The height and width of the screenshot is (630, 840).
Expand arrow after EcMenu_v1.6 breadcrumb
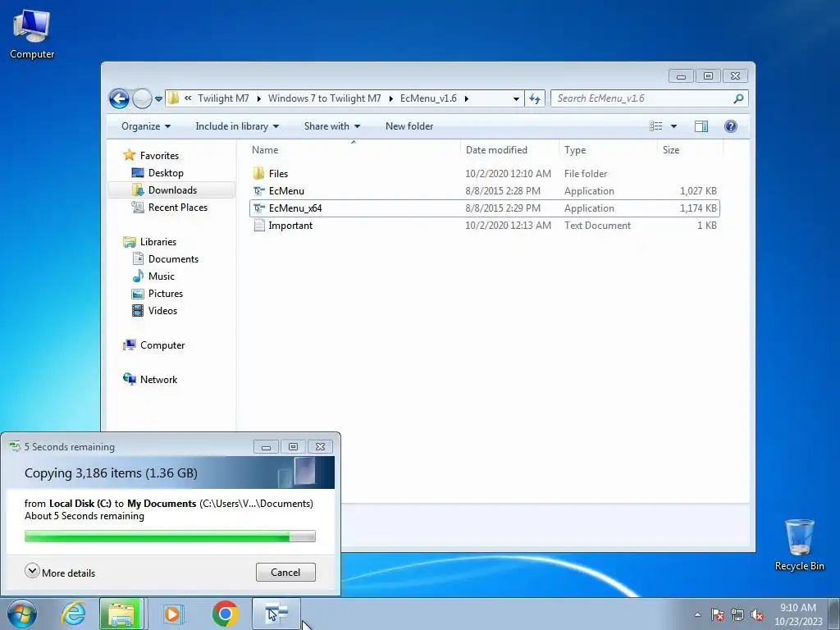pos(467,98)
